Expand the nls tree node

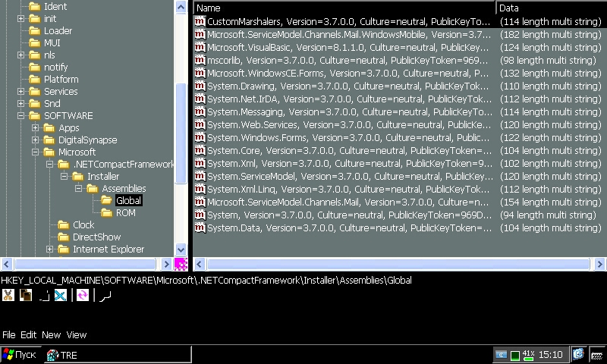(x=21, y=55)
